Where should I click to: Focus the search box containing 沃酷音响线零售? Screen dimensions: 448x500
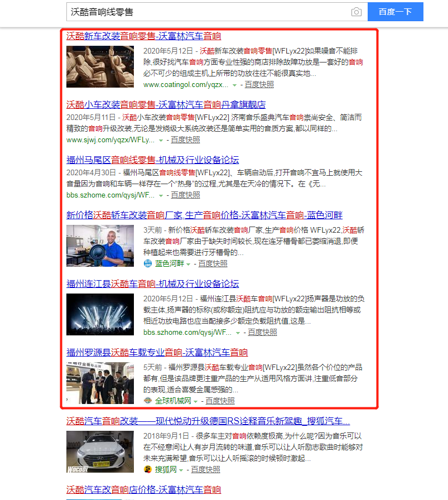(206, 12)
